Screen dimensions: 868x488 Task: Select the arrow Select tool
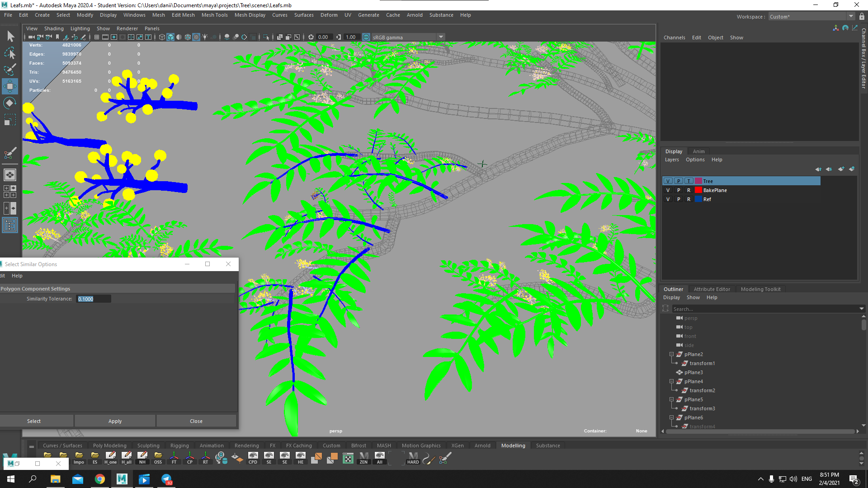pos(10,36)
